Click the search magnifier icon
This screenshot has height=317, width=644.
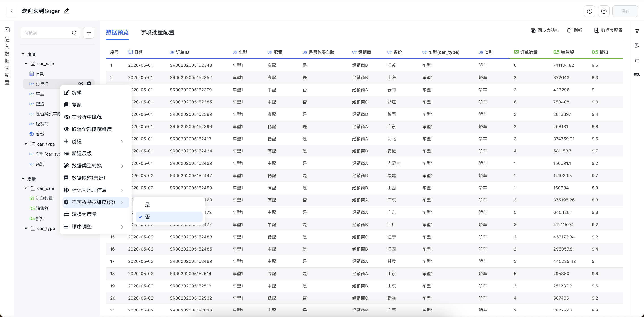pos(74,33)
